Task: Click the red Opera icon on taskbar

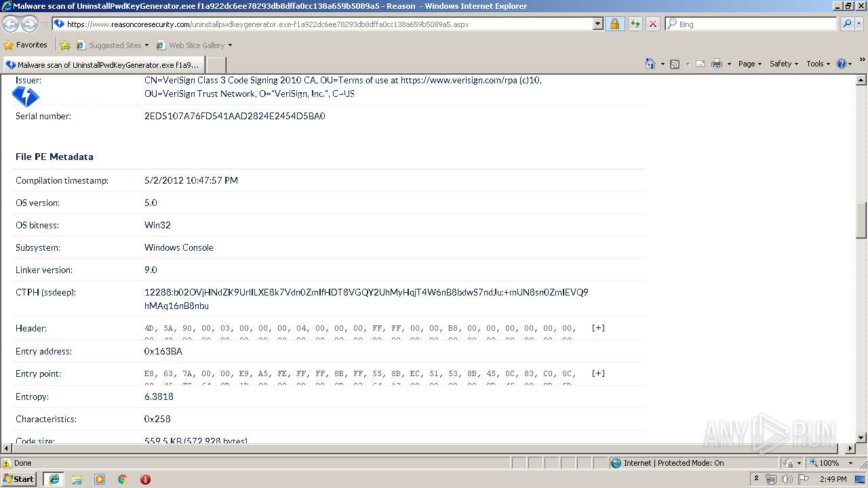Action: click(145, 479)
